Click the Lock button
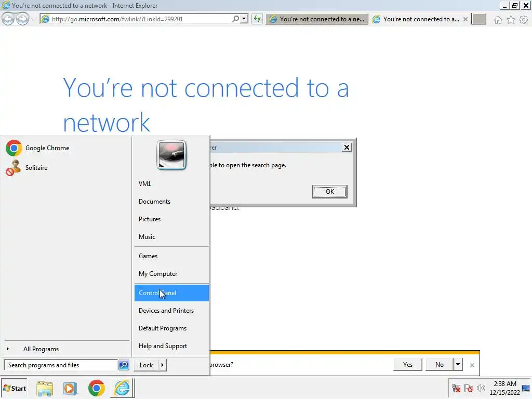Viewport: 532px width, 399px height. tap(146, 365)
